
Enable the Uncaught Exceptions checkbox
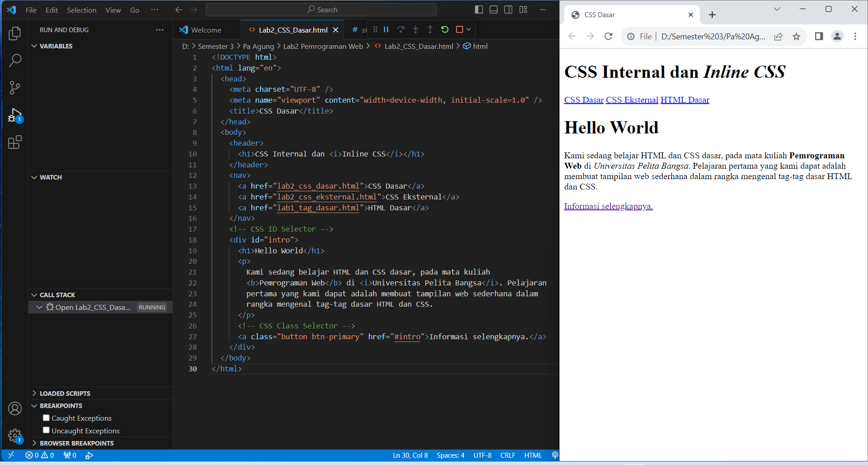46,430
